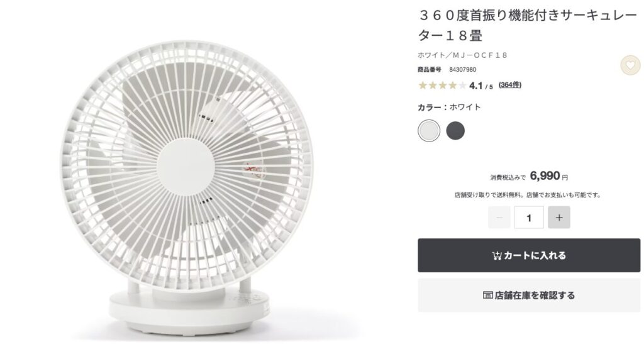
Task: Click カートに入れる to add to cart
Action: click(x=529, y=255)
